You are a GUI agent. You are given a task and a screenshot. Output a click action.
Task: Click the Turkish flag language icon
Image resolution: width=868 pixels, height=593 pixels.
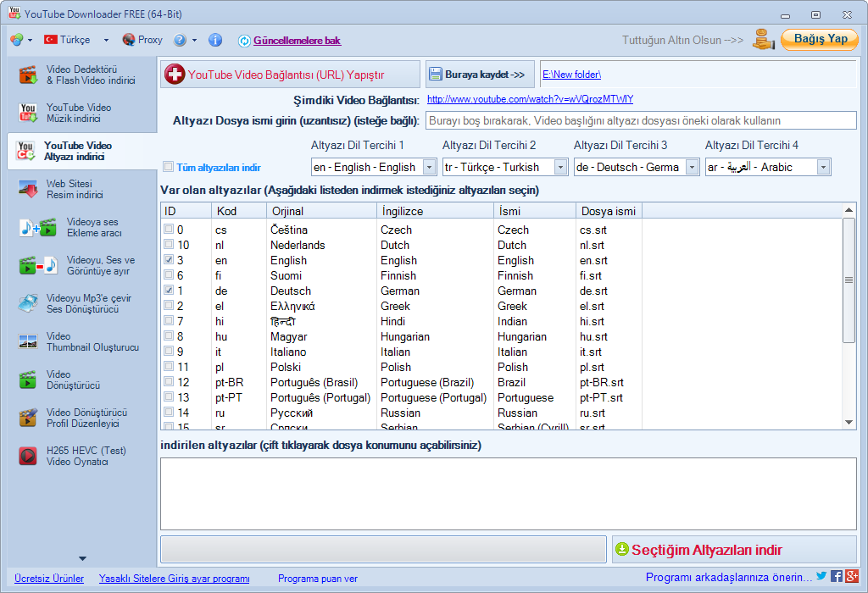coord(51,40)
